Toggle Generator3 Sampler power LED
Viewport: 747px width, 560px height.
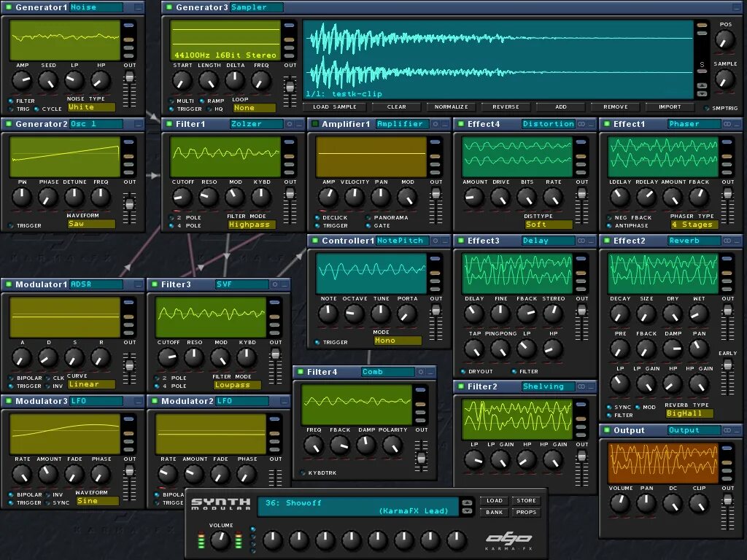point(169,7)
